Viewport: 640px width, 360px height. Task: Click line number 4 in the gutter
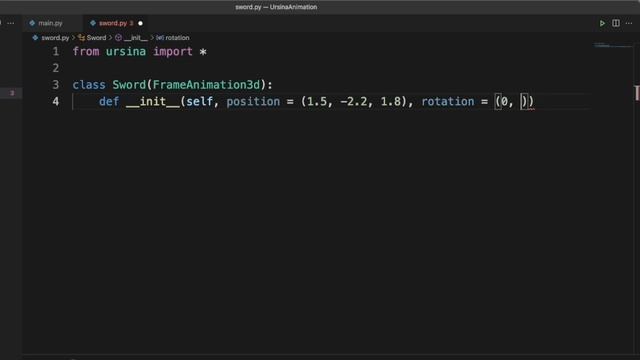(56, 101)
